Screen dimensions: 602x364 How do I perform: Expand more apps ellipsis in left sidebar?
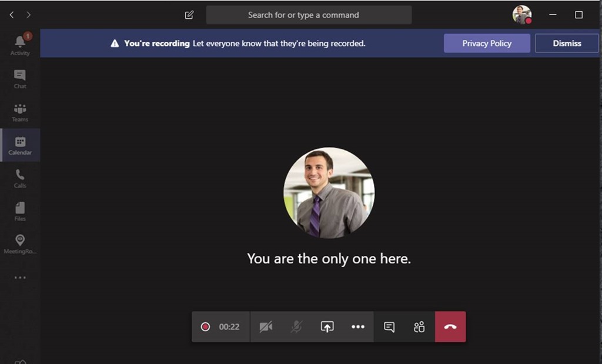(20, 278)
